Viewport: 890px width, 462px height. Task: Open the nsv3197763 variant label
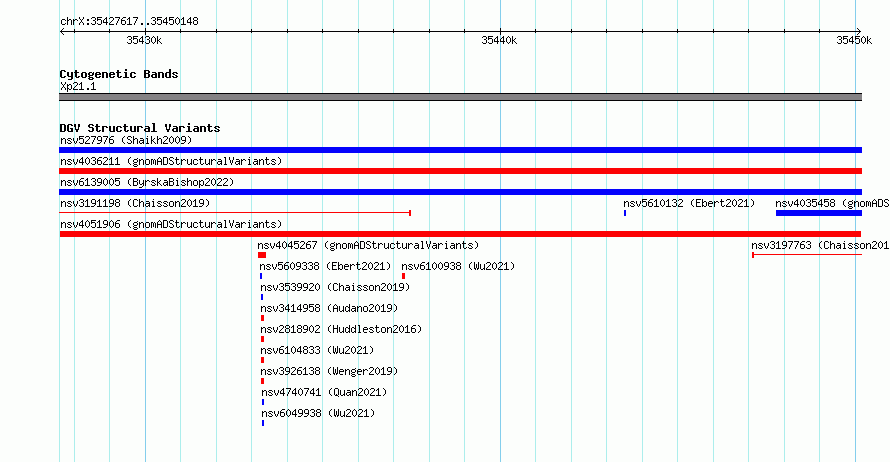(x=820, y=245)
